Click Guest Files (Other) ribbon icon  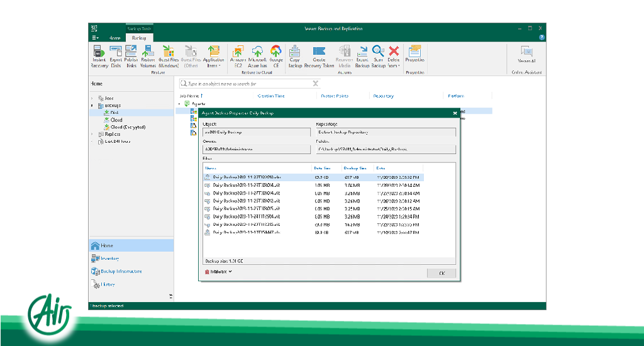(191, 56)
